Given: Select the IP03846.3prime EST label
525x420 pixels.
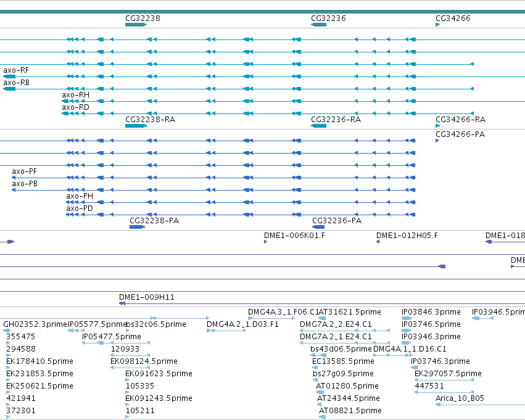Looking at the screenshot, I should pos(431,312).
